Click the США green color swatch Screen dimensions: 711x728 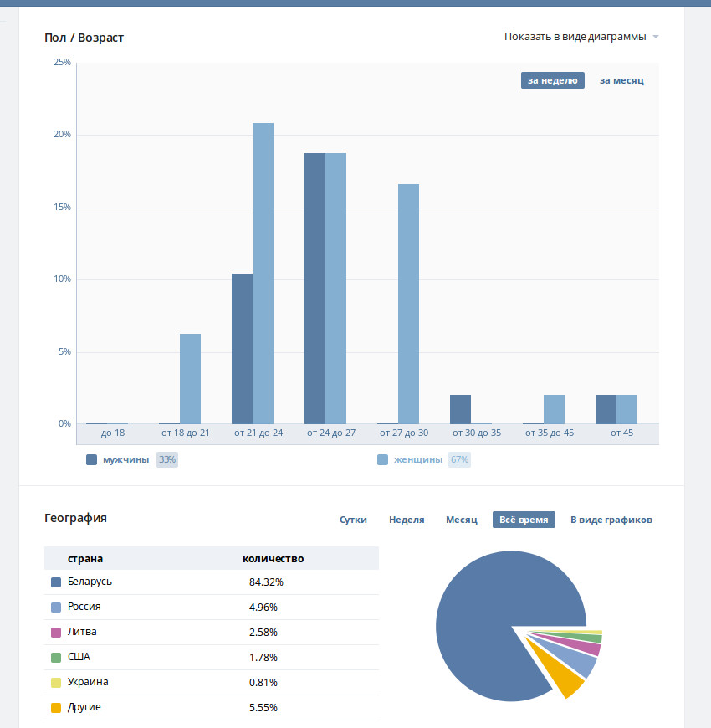tap(56, 658)
